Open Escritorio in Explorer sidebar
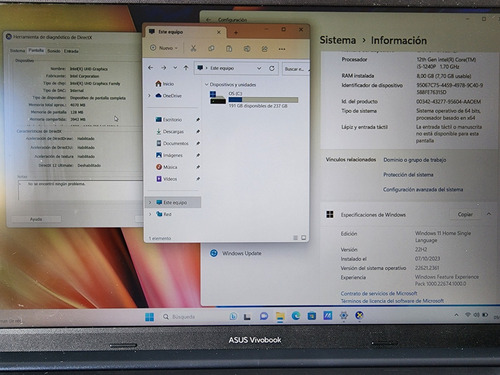 pos(169,119)
